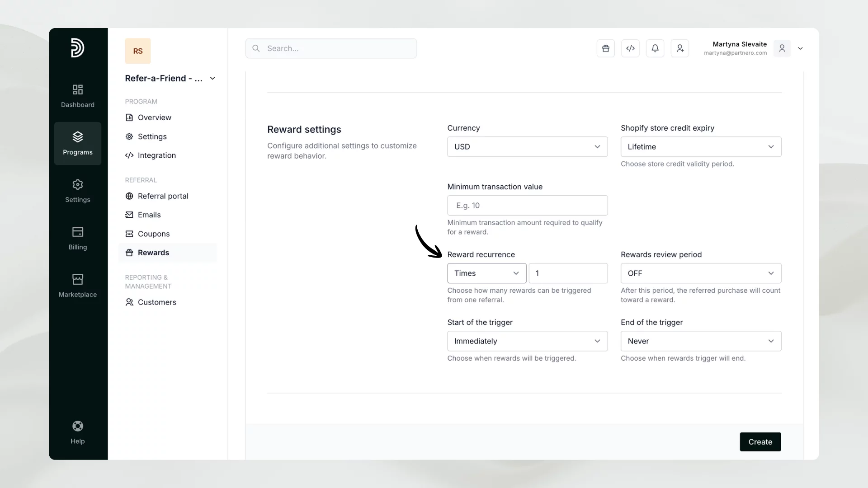Open the Help lifebuoy icon
Viewport: 868px width, 488px height.
pyautogui.click(x=78, y=432)
